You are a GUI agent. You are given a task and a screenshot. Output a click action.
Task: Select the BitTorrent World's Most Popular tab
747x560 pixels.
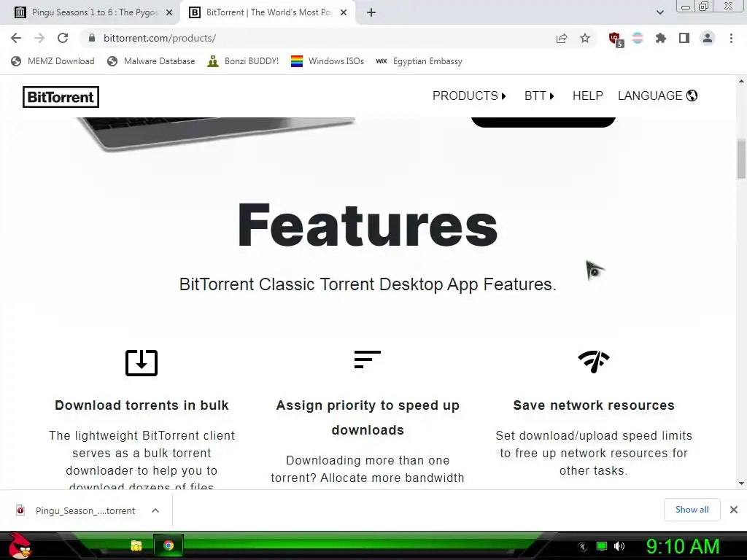(x=268, y=12)
